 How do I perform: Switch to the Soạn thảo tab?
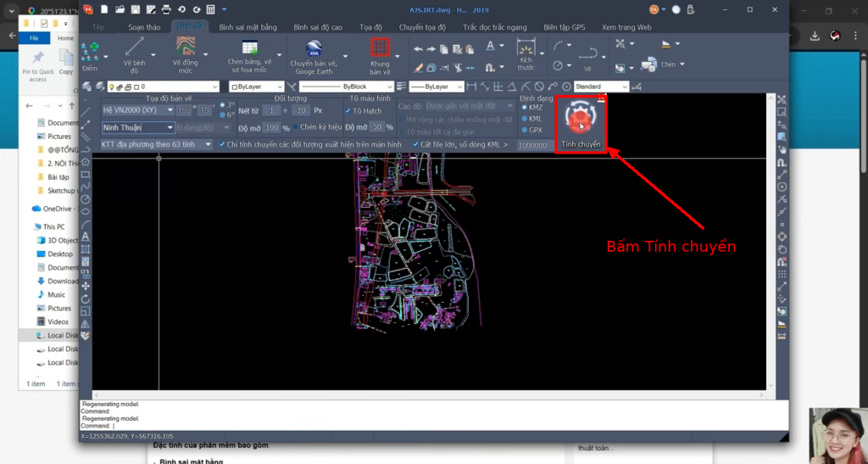(144, 27)
